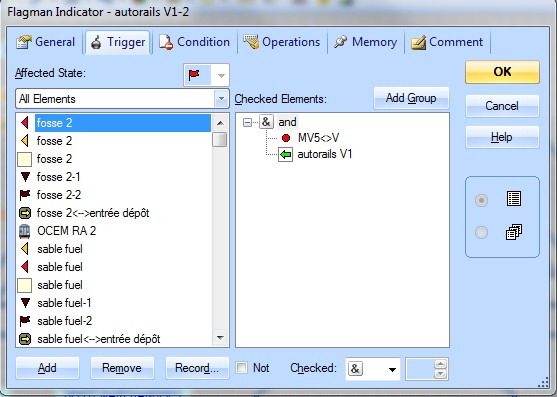Click the Cancel button

(502, 106)
